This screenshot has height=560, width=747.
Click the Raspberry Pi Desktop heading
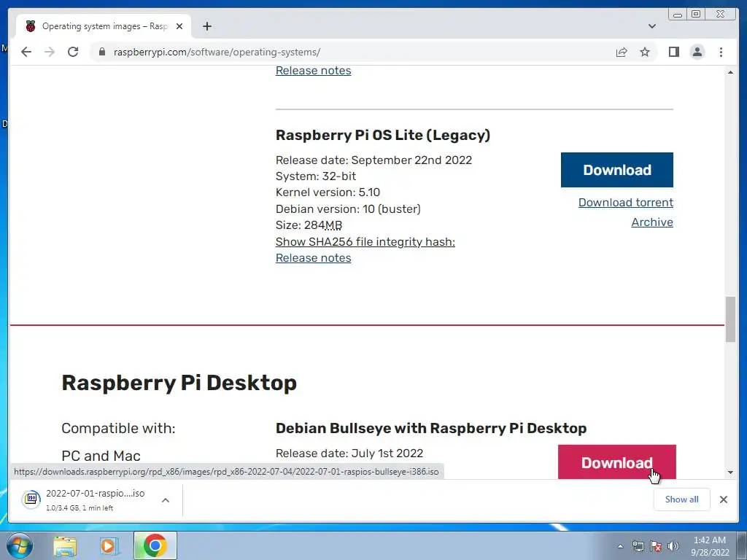pyautogui.click(x=179, y=383)
